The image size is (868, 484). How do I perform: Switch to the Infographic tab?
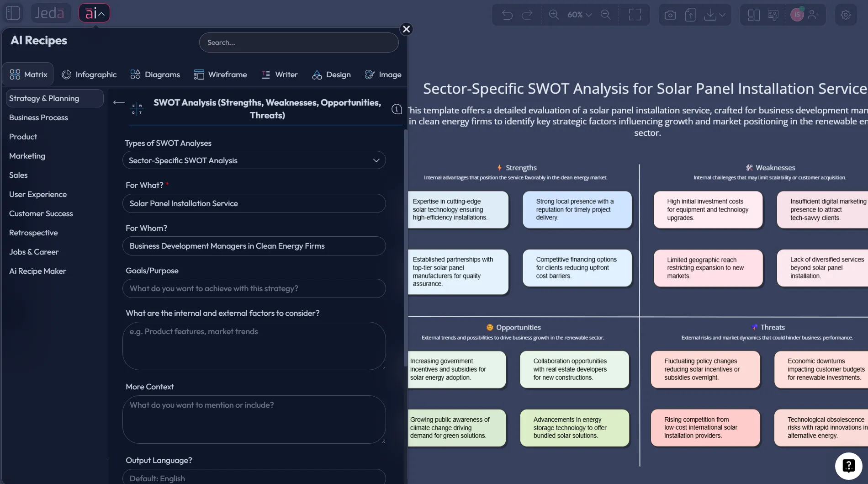(x=89, y=74)
